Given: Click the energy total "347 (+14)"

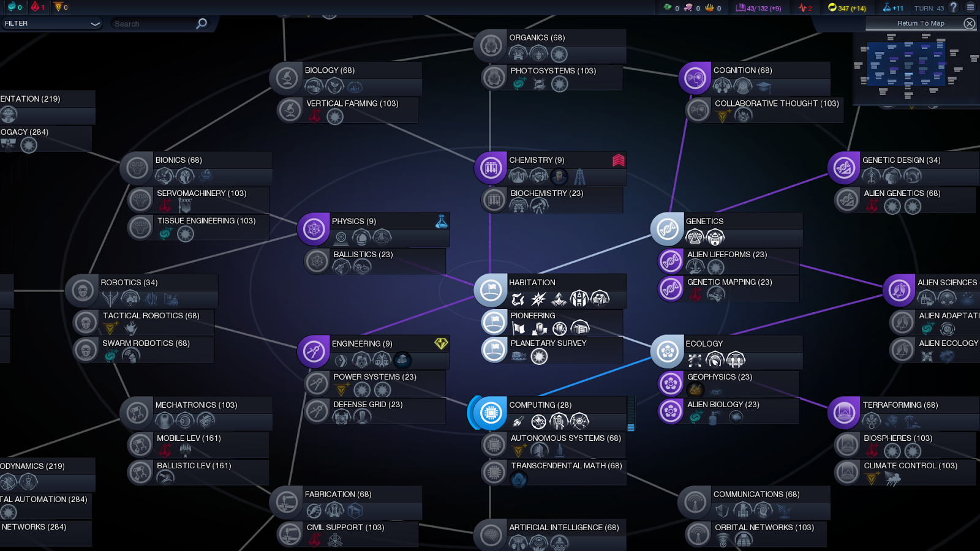Looking at the screenshot, I should (x=852, y=8).
